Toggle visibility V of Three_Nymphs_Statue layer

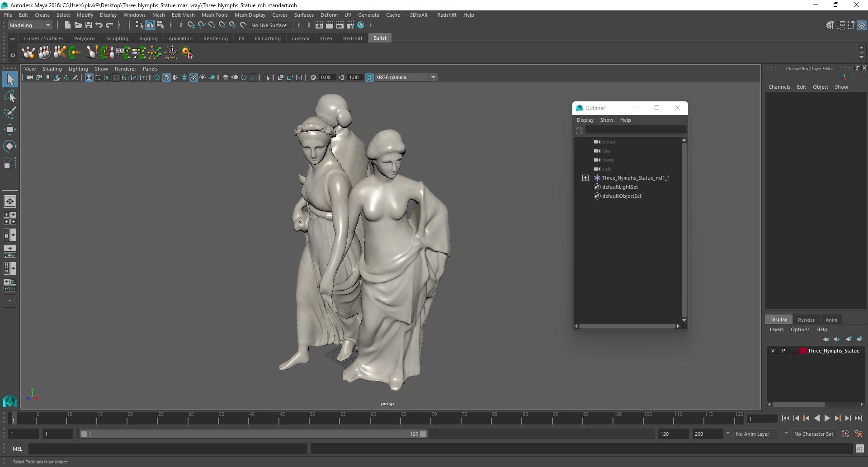[773, 351]
